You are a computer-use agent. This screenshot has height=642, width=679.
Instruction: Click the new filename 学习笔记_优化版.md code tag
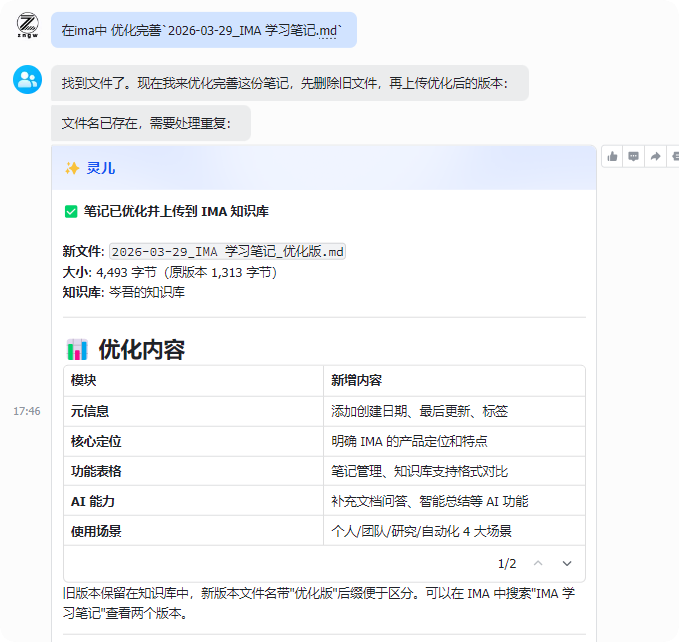[227, 252]
